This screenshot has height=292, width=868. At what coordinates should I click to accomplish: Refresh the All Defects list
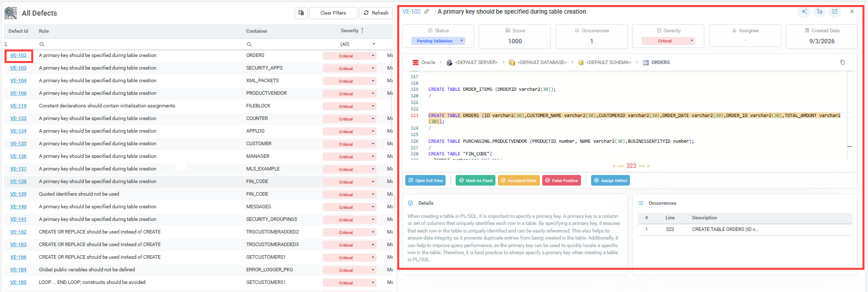[x=376, y=13]
